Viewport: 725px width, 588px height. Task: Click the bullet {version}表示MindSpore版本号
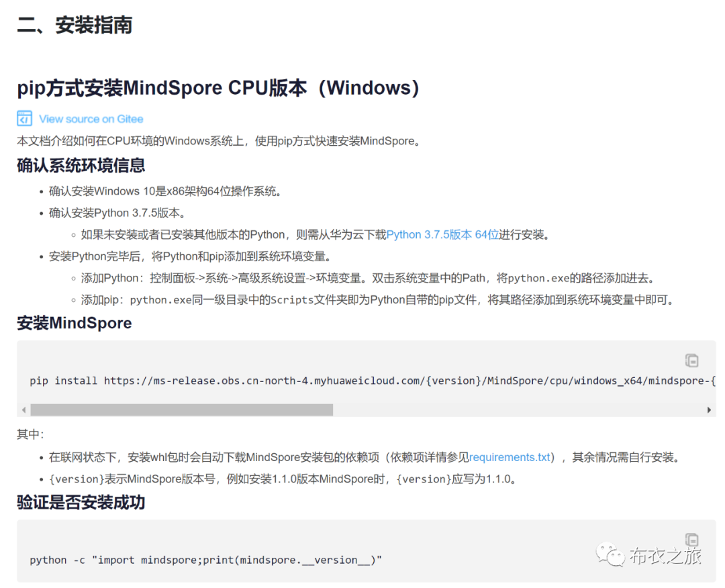283,479
